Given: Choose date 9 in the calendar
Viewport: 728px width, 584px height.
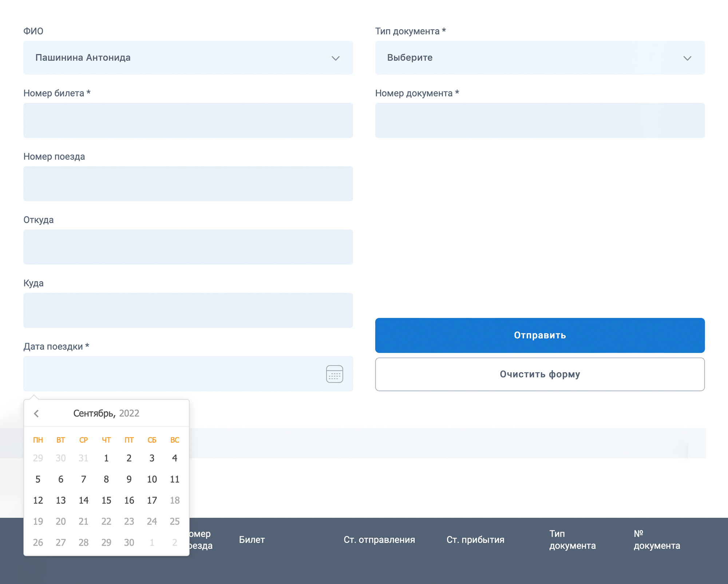Looking at the screenshot, I should pos(129,479).
